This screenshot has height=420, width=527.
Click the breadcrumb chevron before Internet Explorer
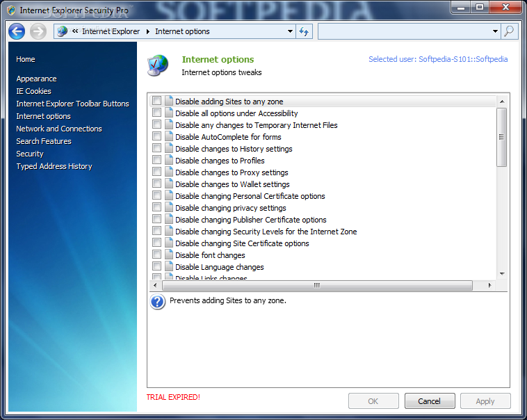tap(75, 31)
